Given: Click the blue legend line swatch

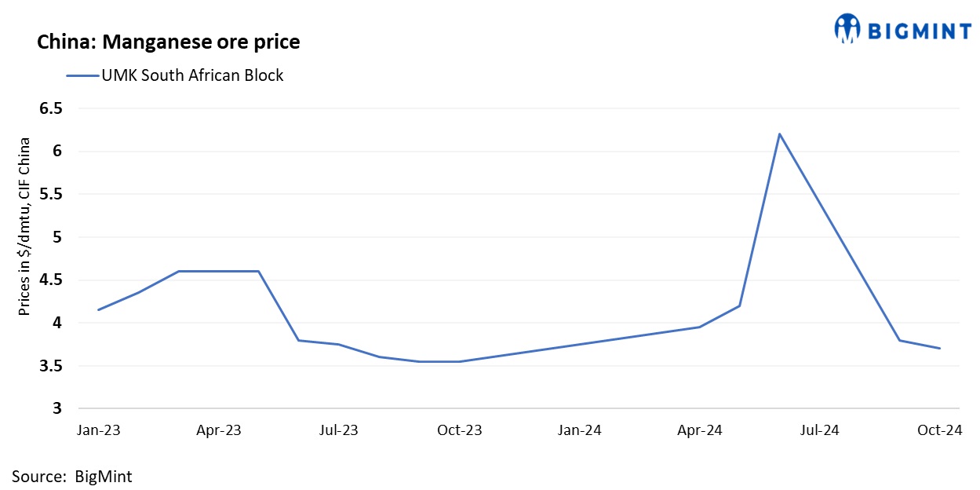Looking at the screenshot, I should click(x=82, y=76).
